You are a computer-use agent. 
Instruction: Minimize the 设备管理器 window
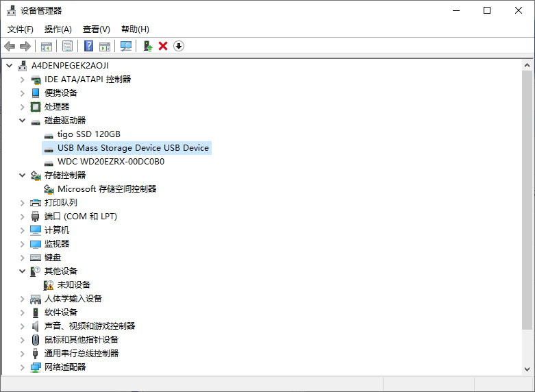tap(456, 10)
